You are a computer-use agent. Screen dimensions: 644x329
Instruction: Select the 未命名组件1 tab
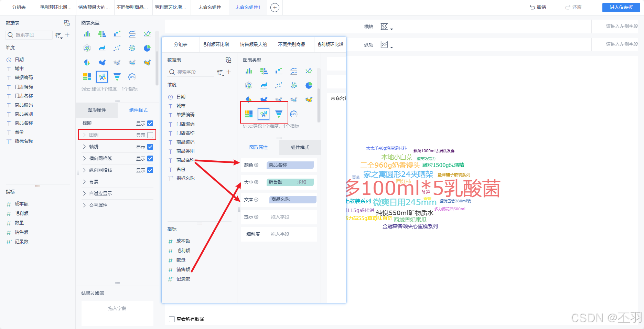click(x=248, y=7)
